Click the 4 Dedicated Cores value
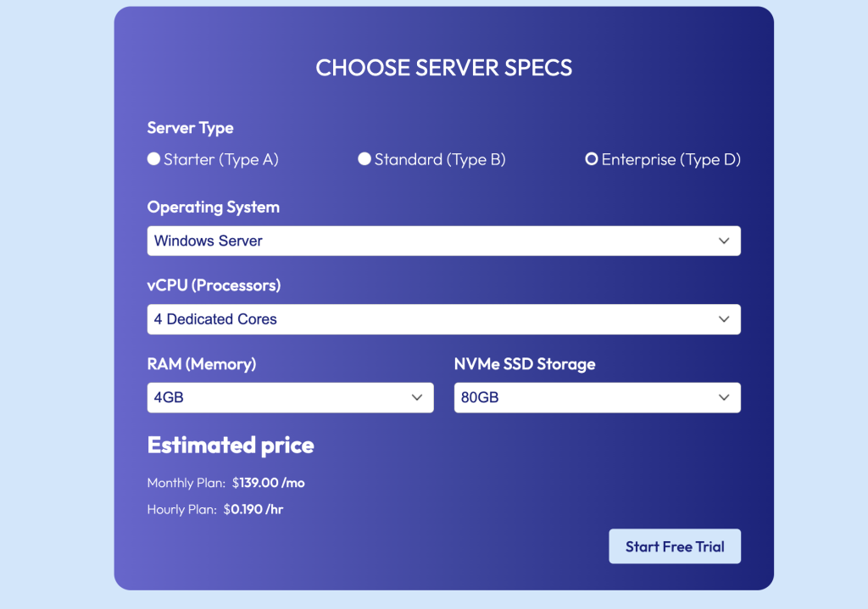The height and width of the screenshot is (609, 868). point(214,319)
